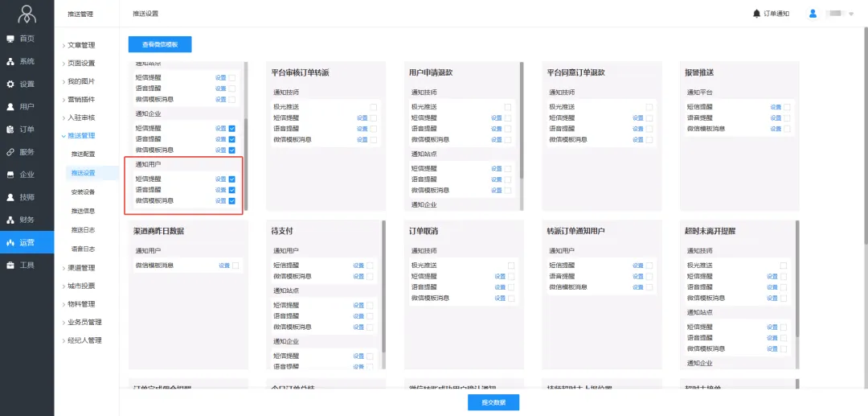Click the 提交数据 button
The image size is (868, 416).
pyautogui.click(x=493, y=402)
